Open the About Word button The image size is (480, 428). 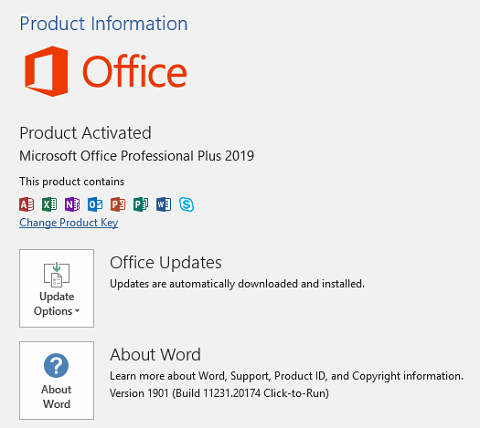56,380
